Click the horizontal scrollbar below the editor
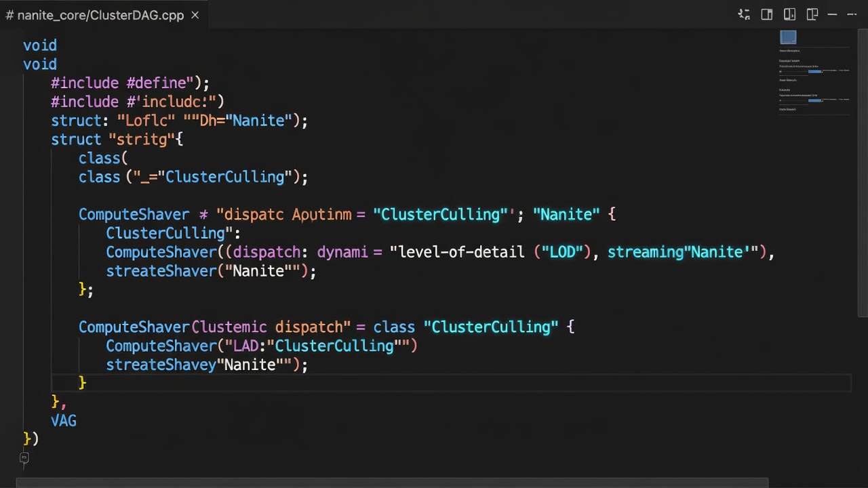The width and height of the screenshot is (868, 488). (x=392, y=483)
